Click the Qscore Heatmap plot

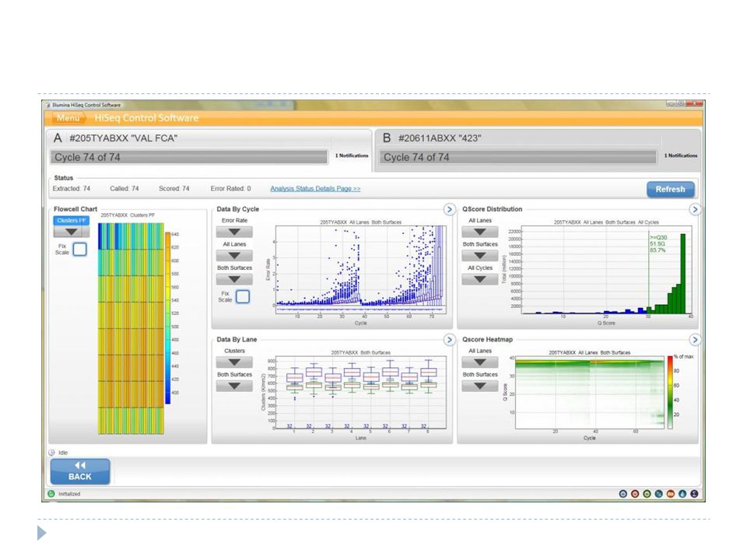click(x=590, y=392)
